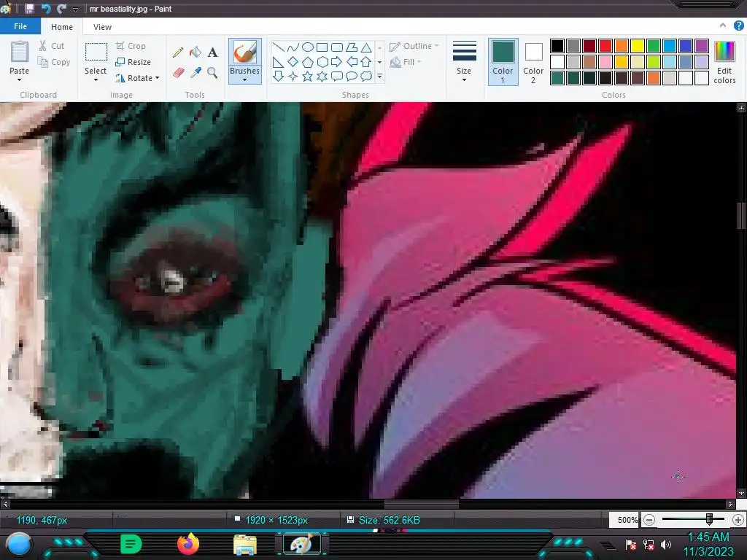Expand the Shapes gallery more arrow
Image resolution: width=747 pixels, height=560 pixels.
coord(379,76)
